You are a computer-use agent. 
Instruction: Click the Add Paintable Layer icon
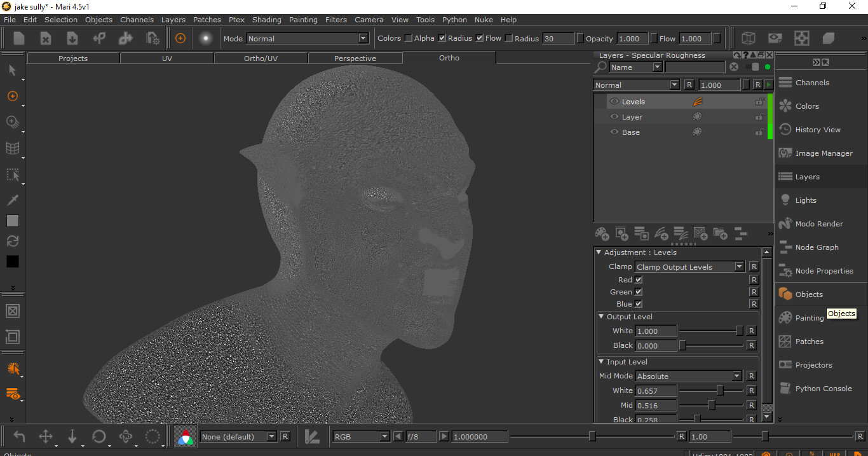(x=602, y=234)
